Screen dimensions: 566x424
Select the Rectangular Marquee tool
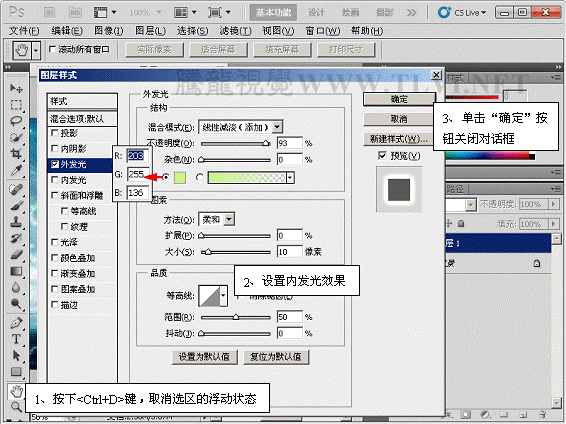[x=16, y=105]
